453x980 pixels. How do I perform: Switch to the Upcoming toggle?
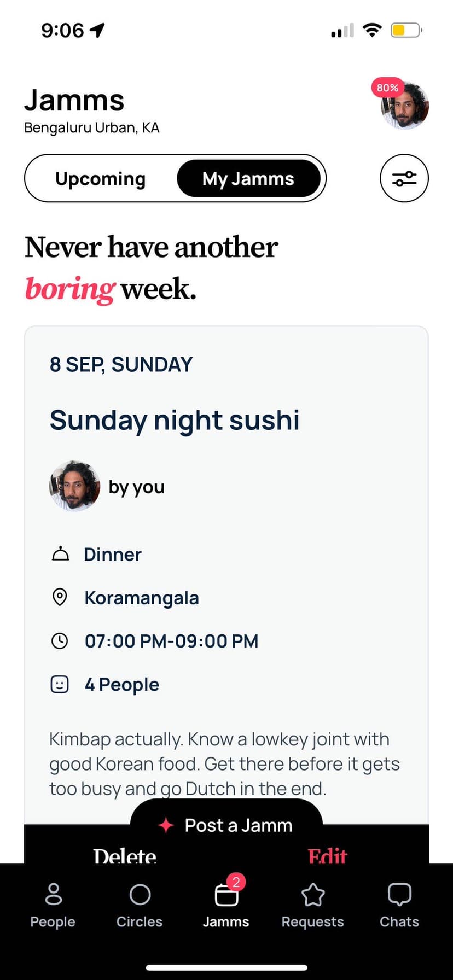tap(101, 179)
